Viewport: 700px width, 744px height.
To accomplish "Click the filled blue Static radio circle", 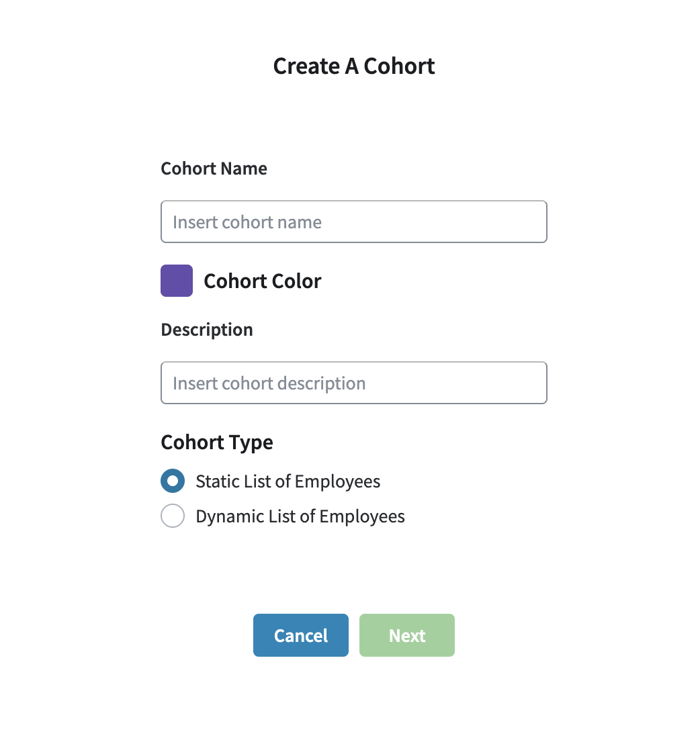I will click(173, 481).
